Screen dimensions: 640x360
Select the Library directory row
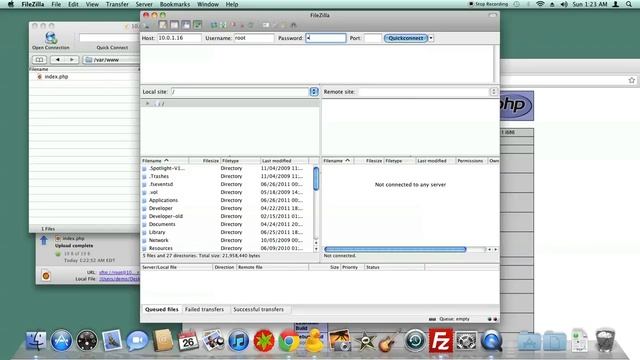(x=227, y=232)
